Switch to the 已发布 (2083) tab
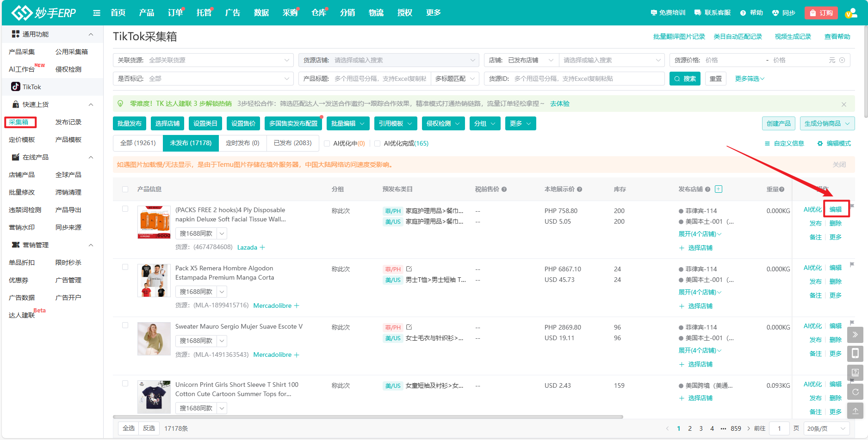 292,143
